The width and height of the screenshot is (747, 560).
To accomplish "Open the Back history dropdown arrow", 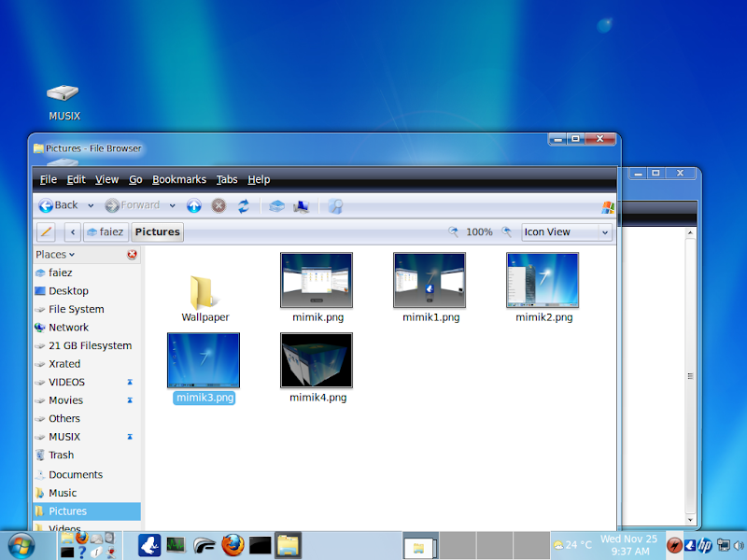I will point(91,205).
